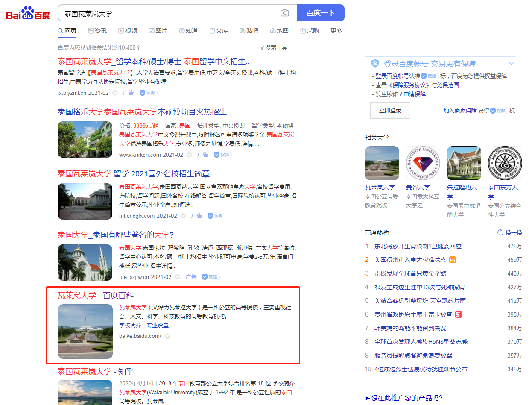Click green building thumbnail of krirkcn result
Screen dimensions: 532x405
click(x=85, y=139)
